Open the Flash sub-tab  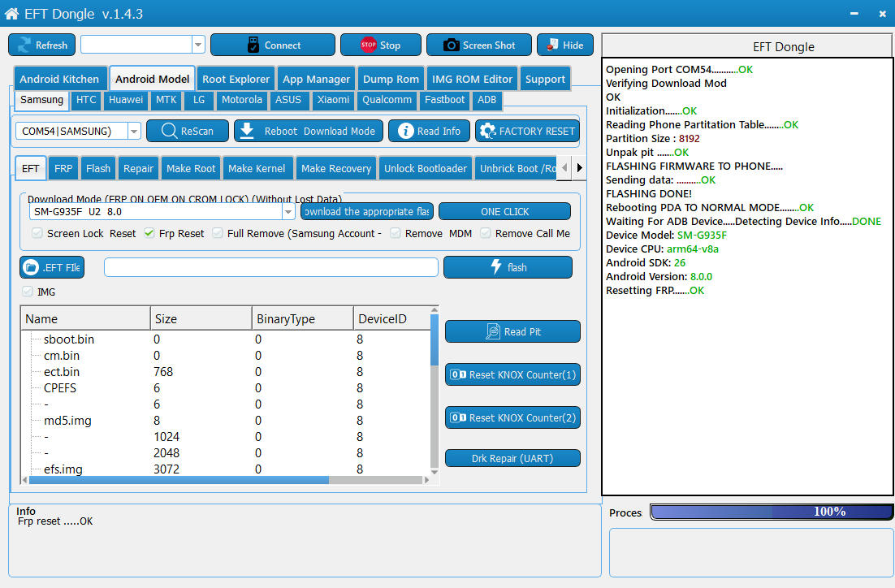coord(98,168)
